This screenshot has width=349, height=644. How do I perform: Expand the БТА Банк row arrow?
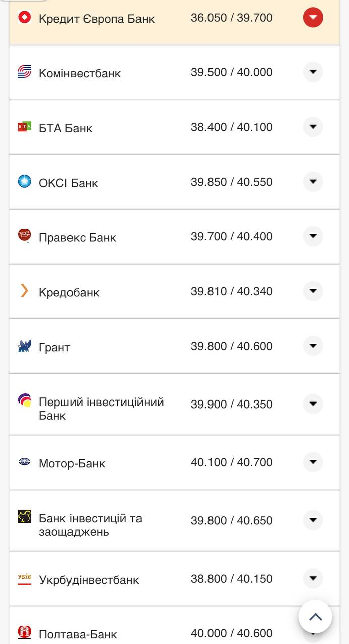[313, 127]
